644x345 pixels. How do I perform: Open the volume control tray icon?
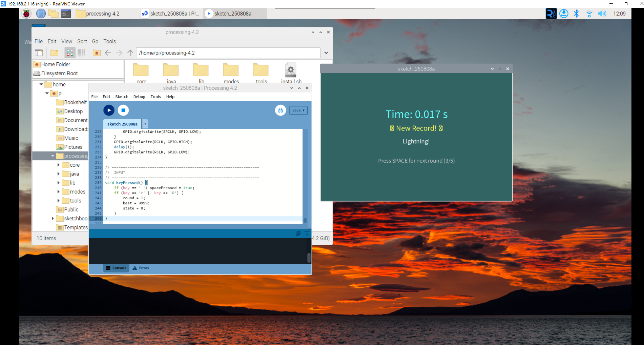click(602, 14)
